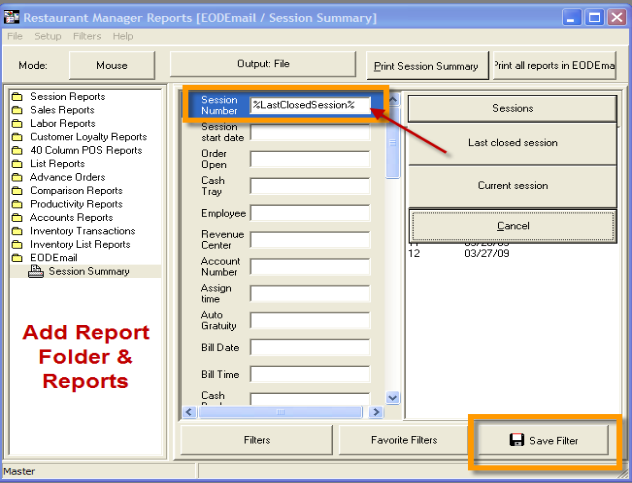Click the horizontal scrollbar thumb below filters
The width and height of the screenshot is (632, 483).
281,412
